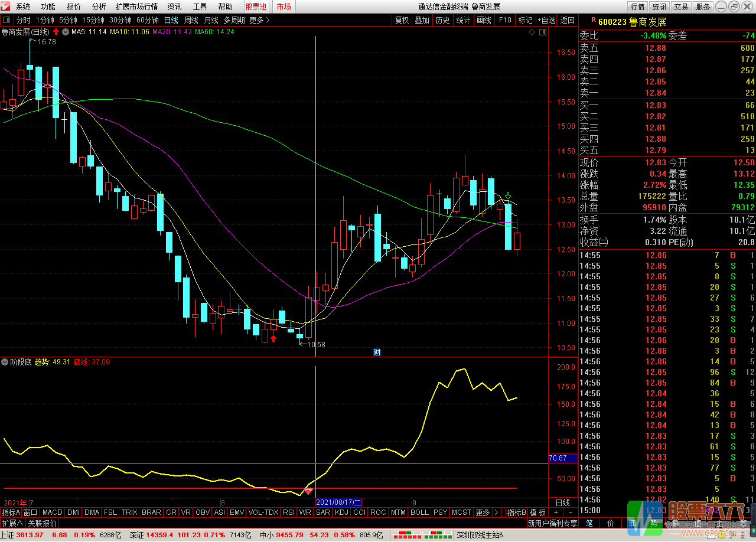Viewport: 756px width, 542px height.
Task: Open the 笔 tab in bottom right
Action: 589,523
